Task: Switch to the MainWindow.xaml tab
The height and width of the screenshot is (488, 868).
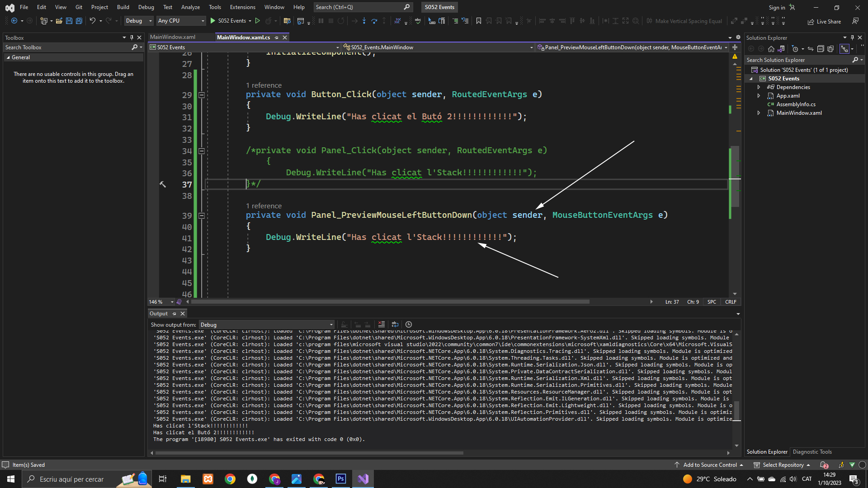Action: click(173, 37)
